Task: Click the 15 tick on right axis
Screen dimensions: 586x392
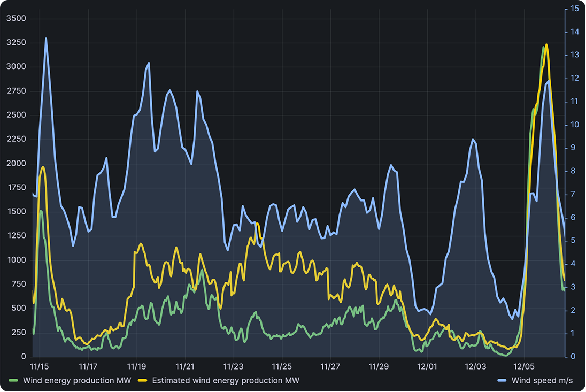Action: [575, 9]
